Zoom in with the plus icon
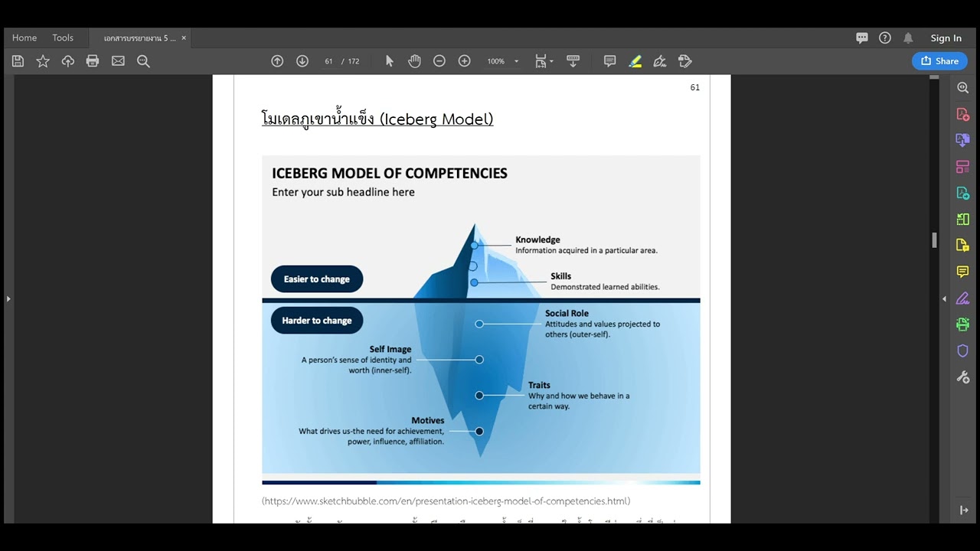The image size is (980, 551). tap(464, 61)
